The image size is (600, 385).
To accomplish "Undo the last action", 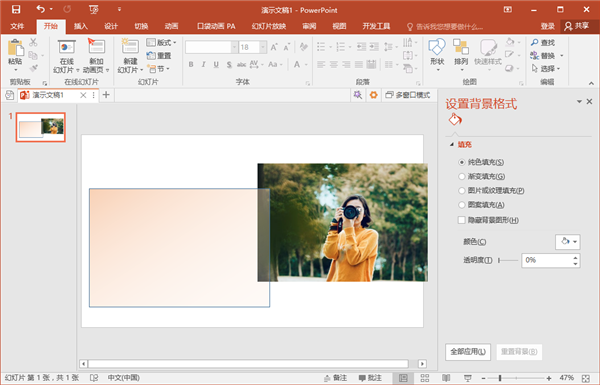I will (41, 9).
